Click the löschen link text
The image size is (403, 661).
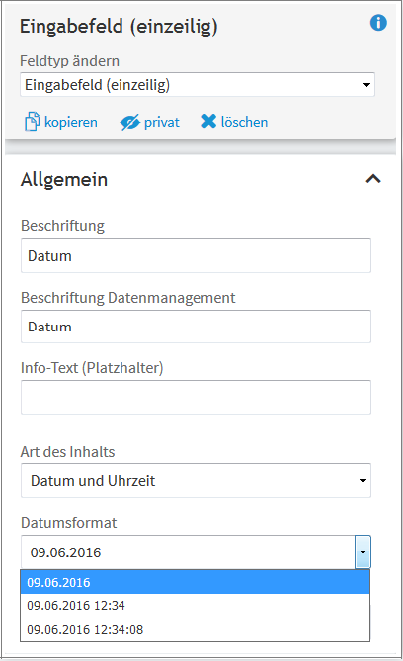(x=244, y=122)
